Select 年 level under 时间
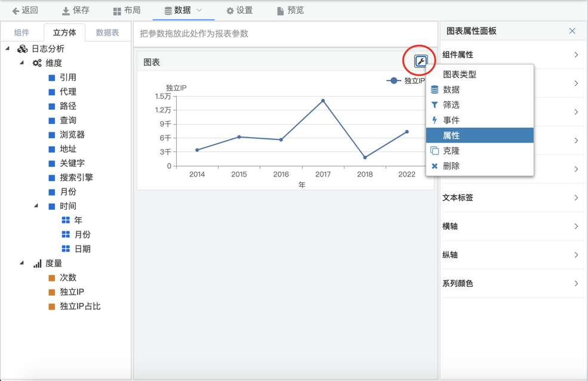This screenshot has width=588, height=381. [78, 220]
